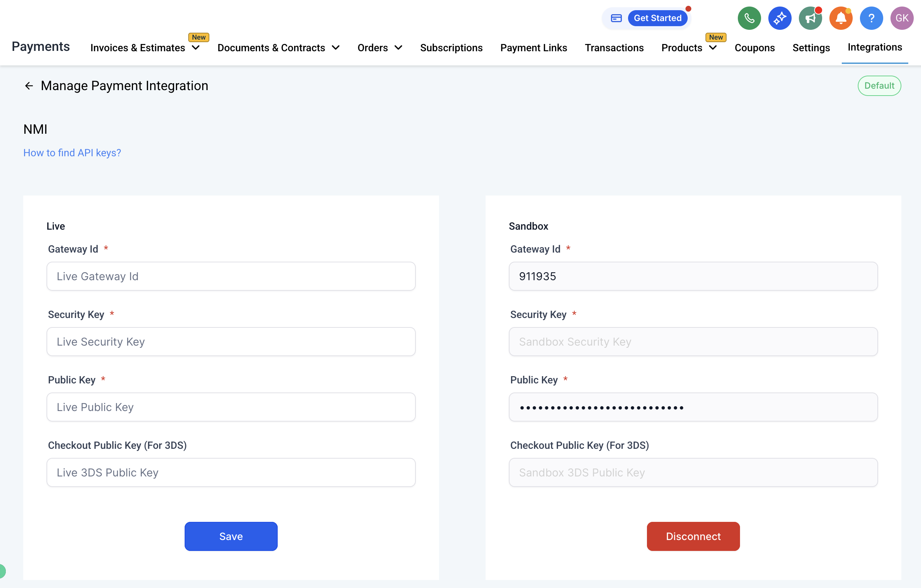Click the card icon next to Get Started
Viewport: 921px width, 588px height.
tap(616, 18)
